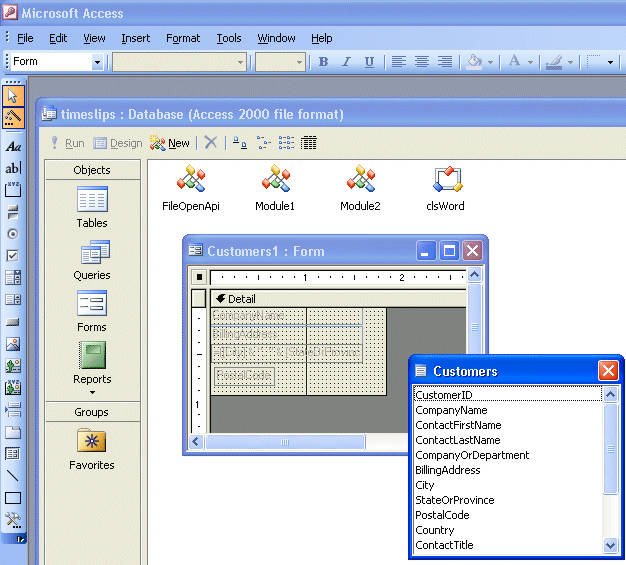Select the Image tool in toolbox

coord(13,344)
